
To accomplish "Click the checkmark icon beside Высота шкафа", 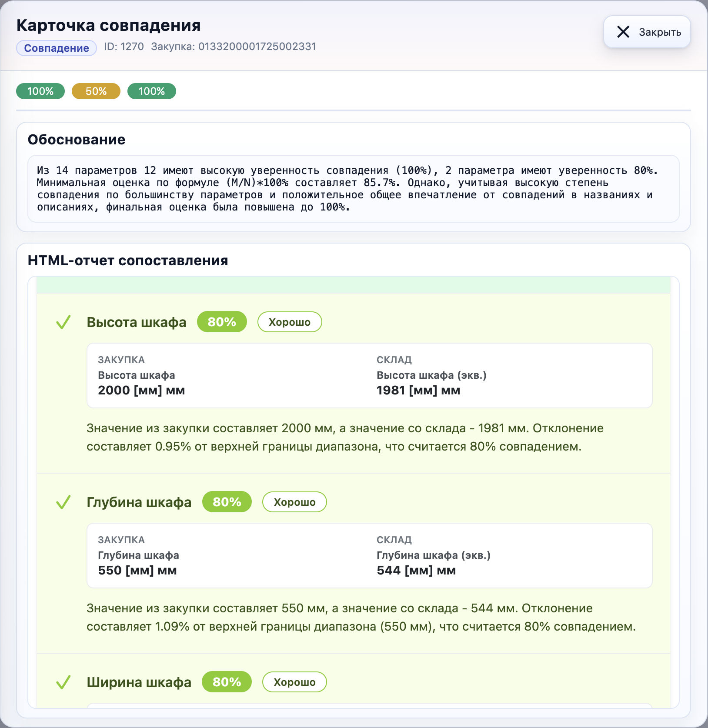I will click(x=63, y=322).
